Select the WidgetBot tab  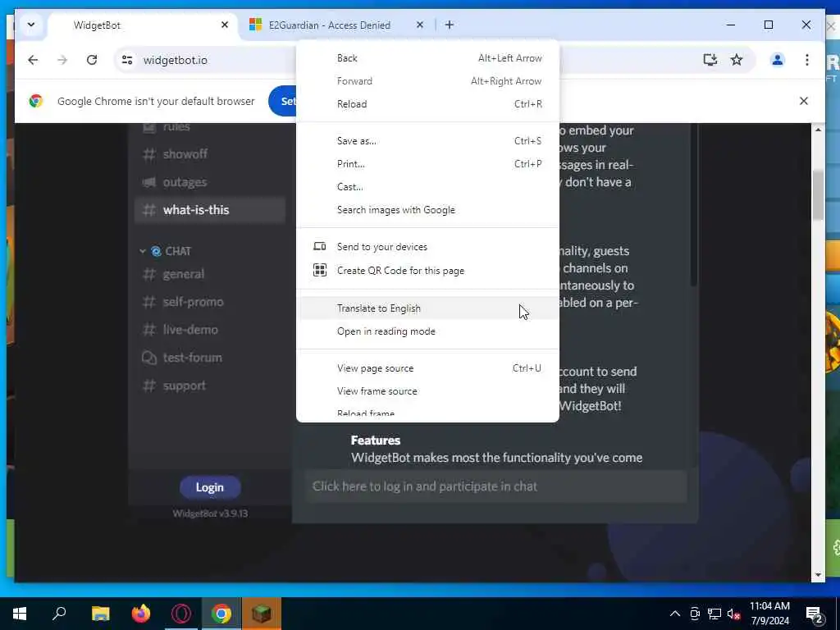click(x=143, y=25)
